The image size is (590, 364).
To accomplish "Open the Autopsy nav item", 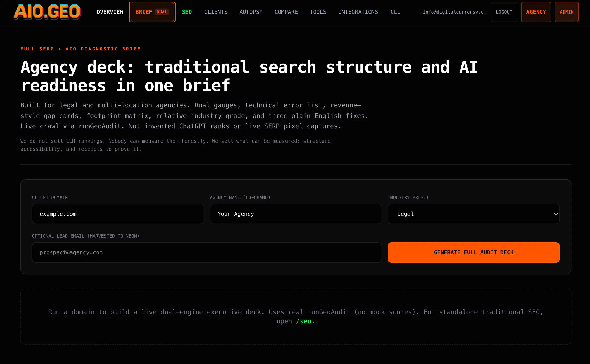I will click(251, 12).
